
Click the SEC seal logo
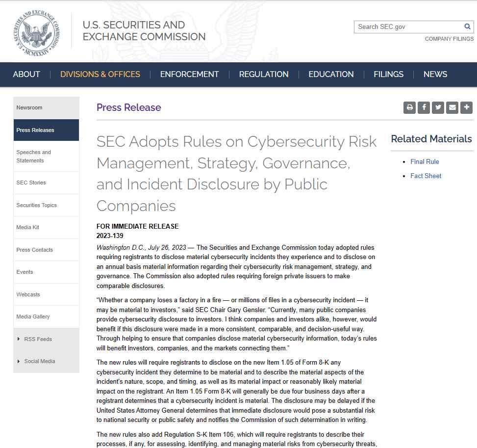click(x=37, y=33)
